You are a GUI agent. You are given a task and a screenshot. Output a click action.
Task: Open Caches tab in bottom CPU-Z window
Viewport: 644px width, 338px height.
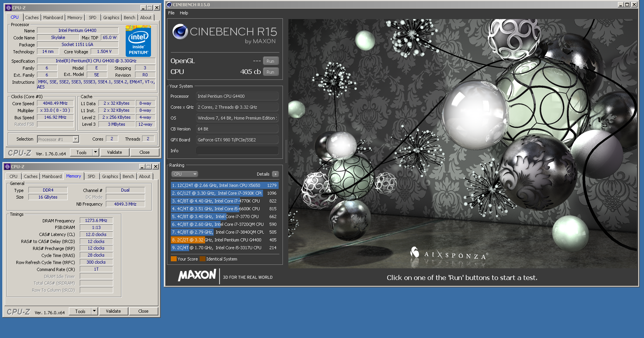31,176
